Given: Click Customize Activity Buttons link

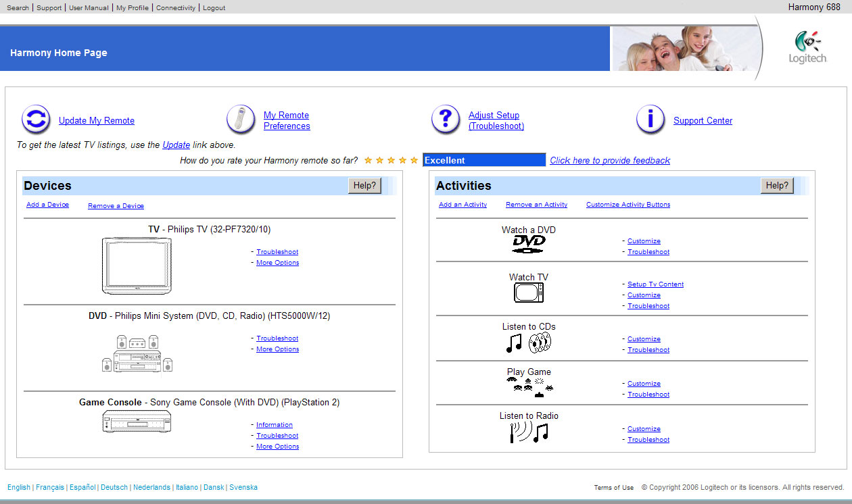Looking at the screenshot, I should coord(628,205).
